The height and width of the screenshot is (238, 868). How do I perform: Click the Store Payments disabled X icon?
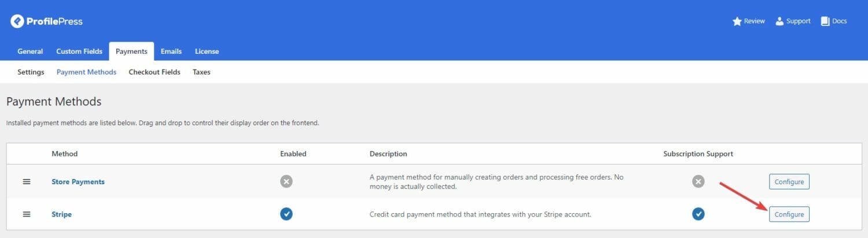pos(286,182)
